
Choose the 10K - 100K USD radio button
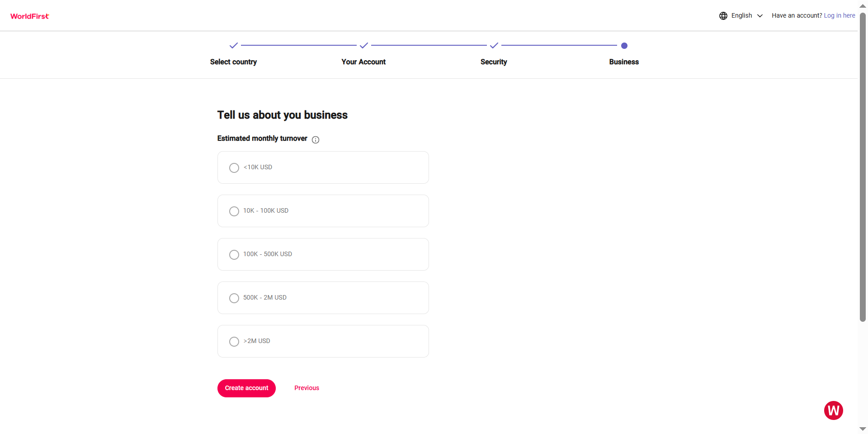[234, 211]
